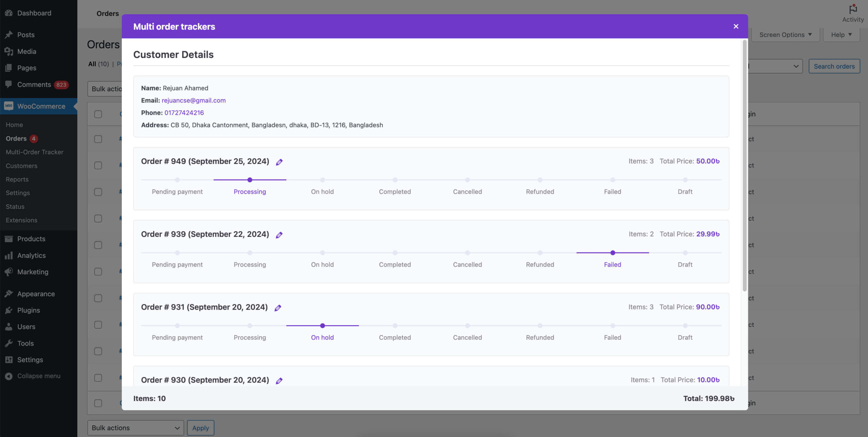Click the edit icon for Order #930
Image resolution: width=868 pixels, height=437 pixels.
(x=279, y=381)
